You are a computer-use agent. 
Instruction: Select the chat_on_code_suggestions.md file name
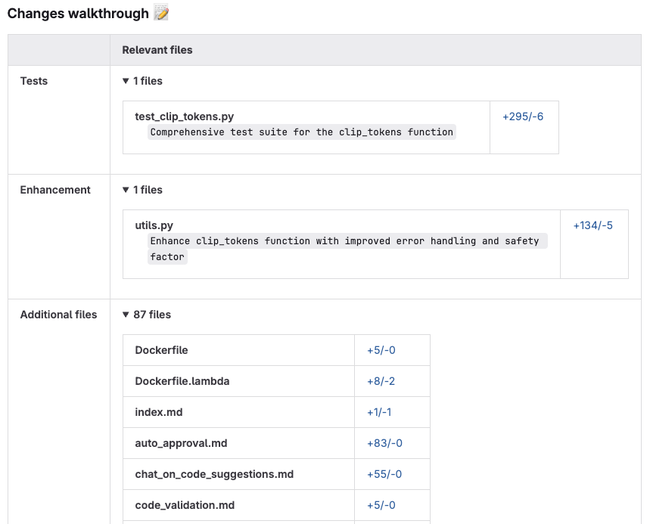coord(214,474)
